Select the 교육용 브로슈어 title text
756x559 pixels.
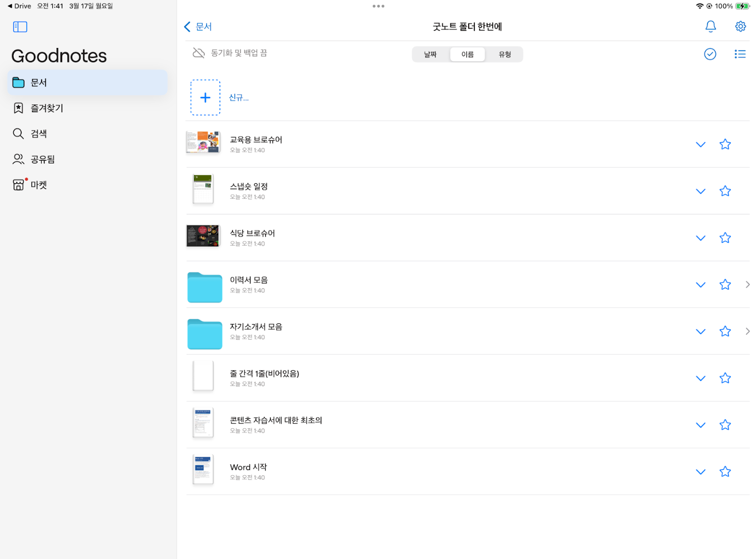click(256, 140)
